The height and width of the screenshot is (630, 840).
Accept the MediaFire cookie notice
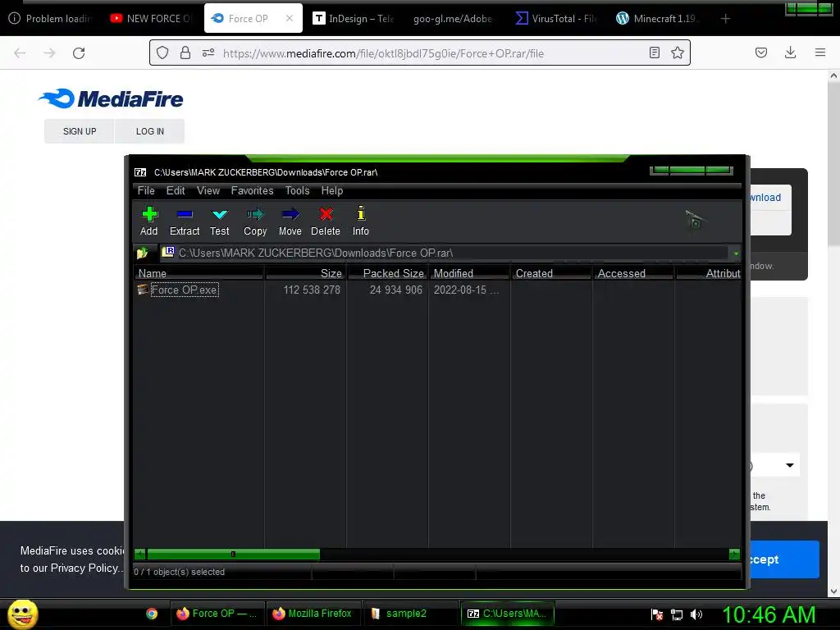784,559
